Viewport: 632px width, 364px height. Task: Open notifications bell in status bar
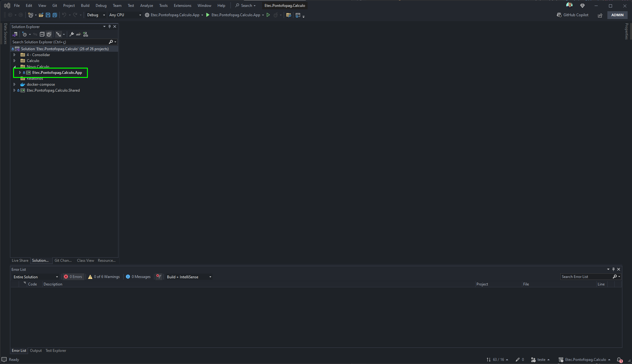point(620,360)
